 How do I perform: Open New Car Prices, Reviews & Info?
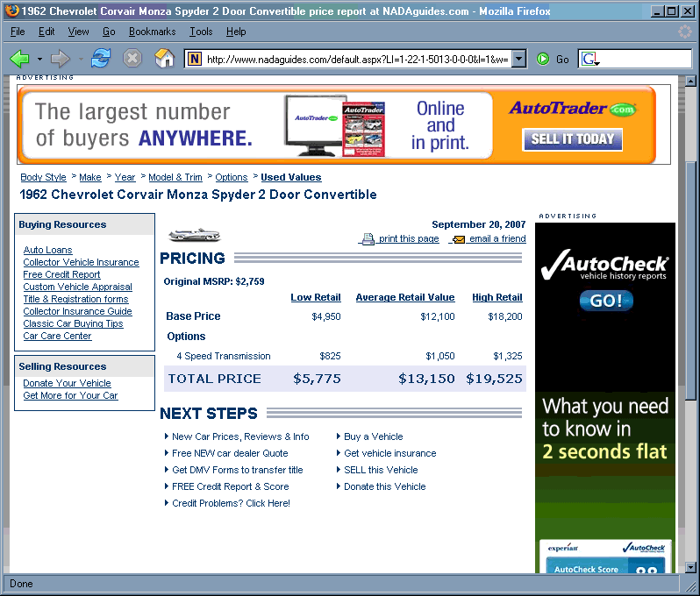(240, 436)
